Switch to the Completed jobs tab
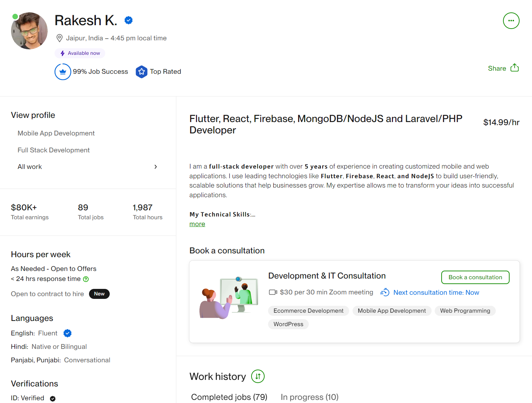Image resolution: width=532 pixels, height=403 pixels. coord(229,397)
